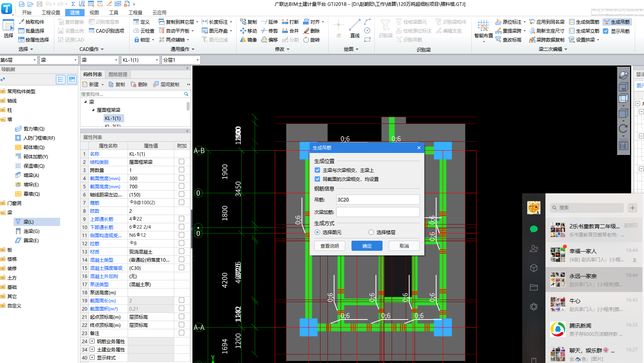The image size is (644, 363).
Task: Open the 云应用 ribbon tab
Action: 159,12
